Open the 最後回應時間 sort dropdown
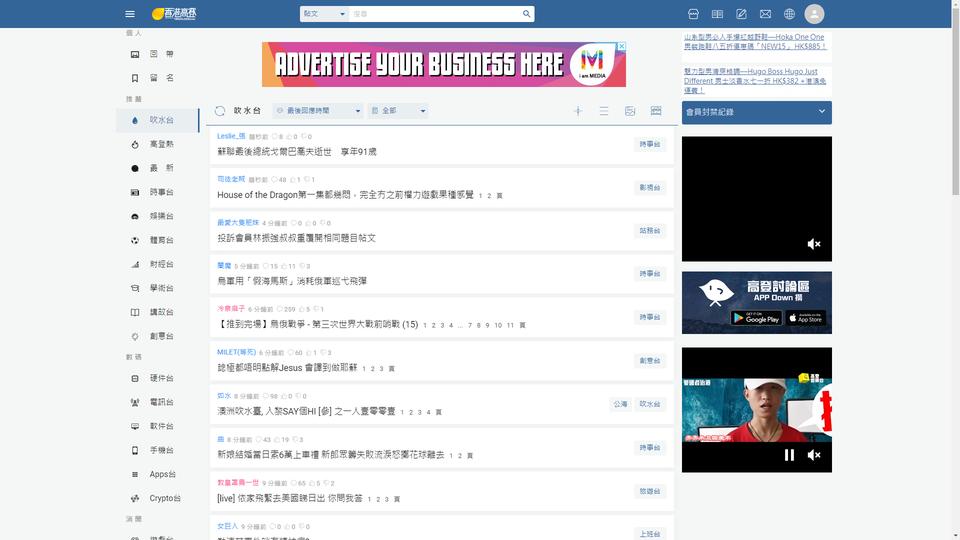Screen dimensions: 960x540 [x=318, y=111]
